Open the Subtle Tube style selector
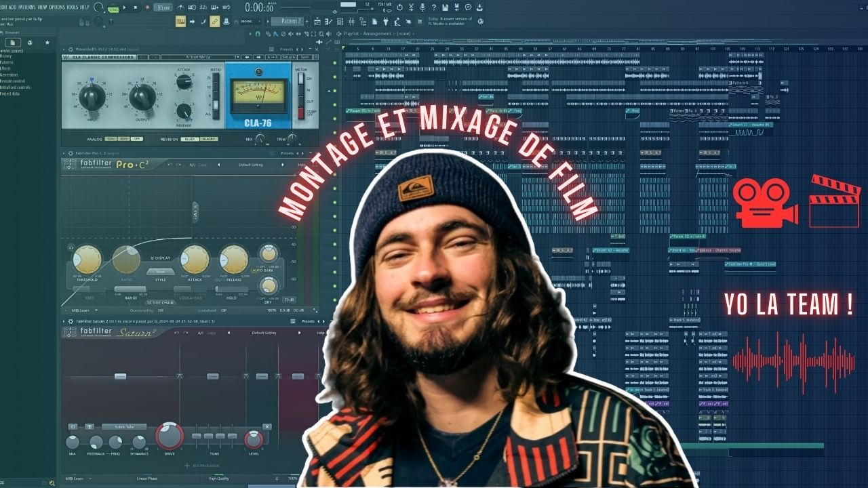This screenshot has height=488, width=868. click(x=124, y=426)
